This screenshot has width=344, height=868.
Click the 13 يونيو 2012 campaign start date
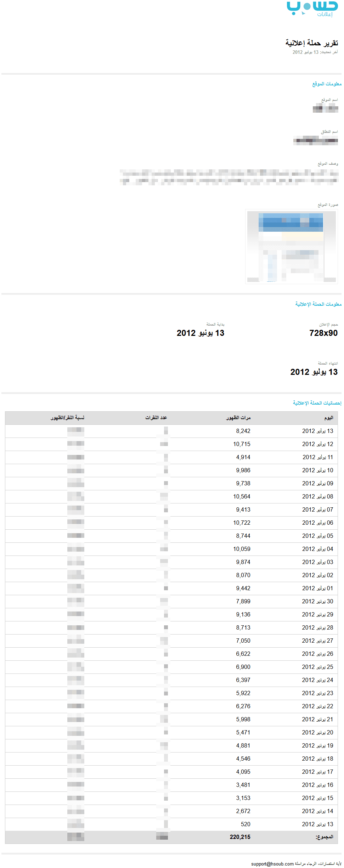[x=201, y=333]
